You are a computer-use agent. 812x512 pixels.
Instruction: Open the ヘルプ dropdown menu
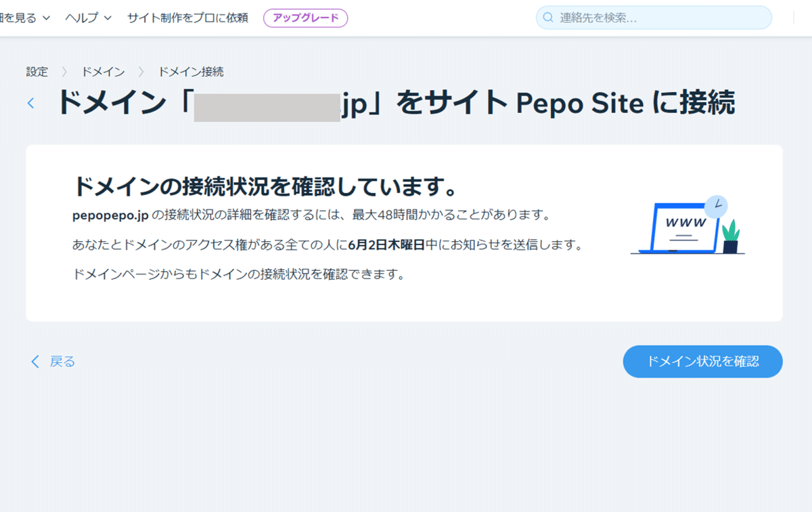click(x=89, y=18)
